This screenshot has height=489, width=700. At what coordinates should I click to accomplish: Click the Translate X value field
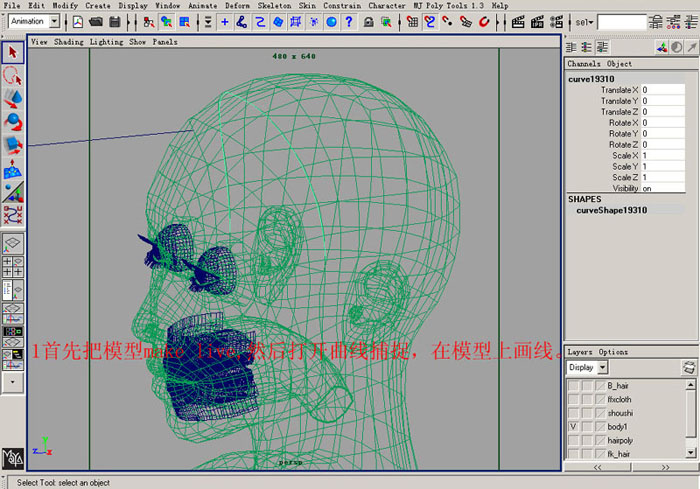click(x=663, y=90)
